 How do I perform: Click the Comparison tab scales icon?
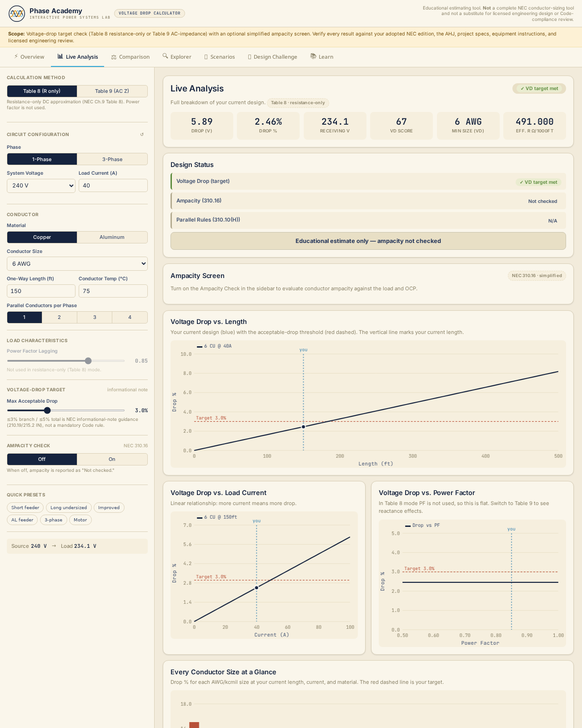point(114,57)
